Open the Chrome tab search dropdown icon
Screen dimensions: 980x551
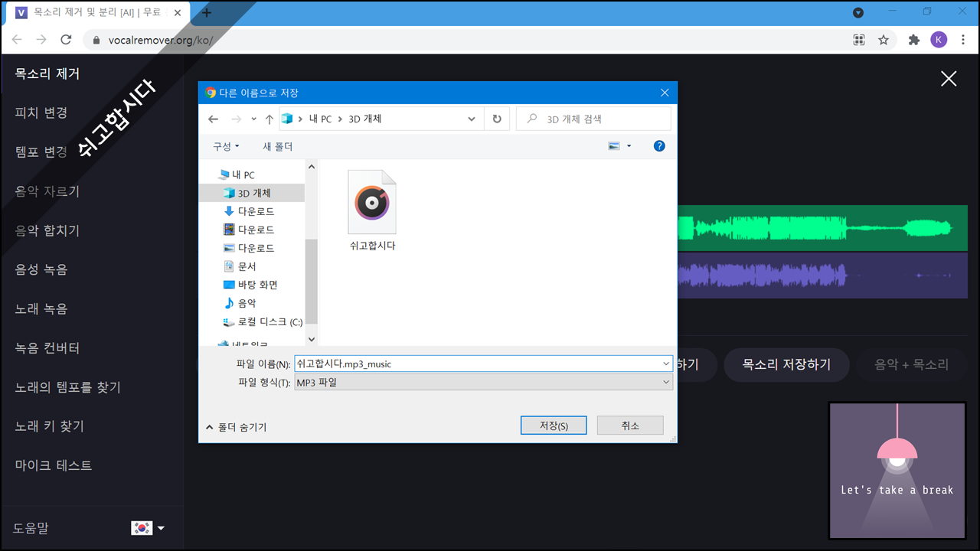[858, 12]
